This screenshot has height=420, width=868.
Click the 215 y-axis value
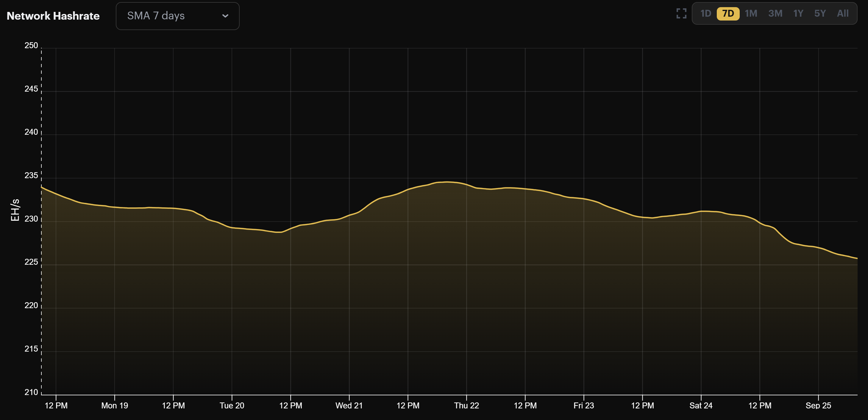click(31, 349)
